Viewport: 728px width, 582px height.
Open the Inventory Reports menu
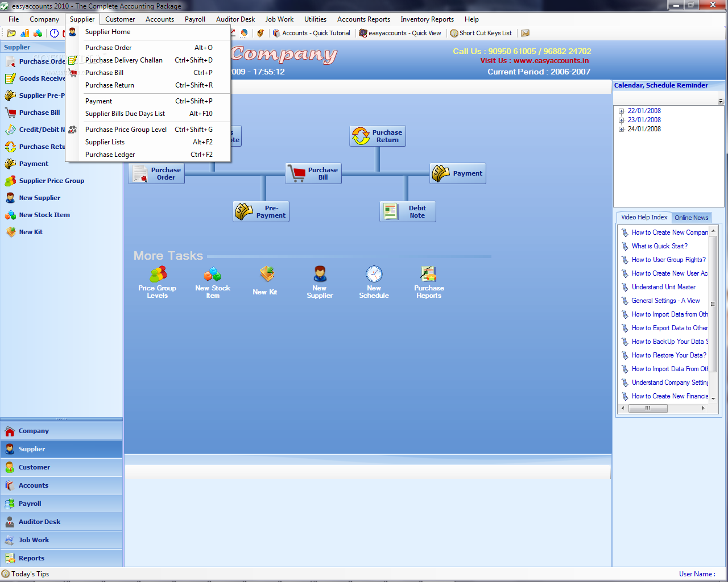[427, 19]
